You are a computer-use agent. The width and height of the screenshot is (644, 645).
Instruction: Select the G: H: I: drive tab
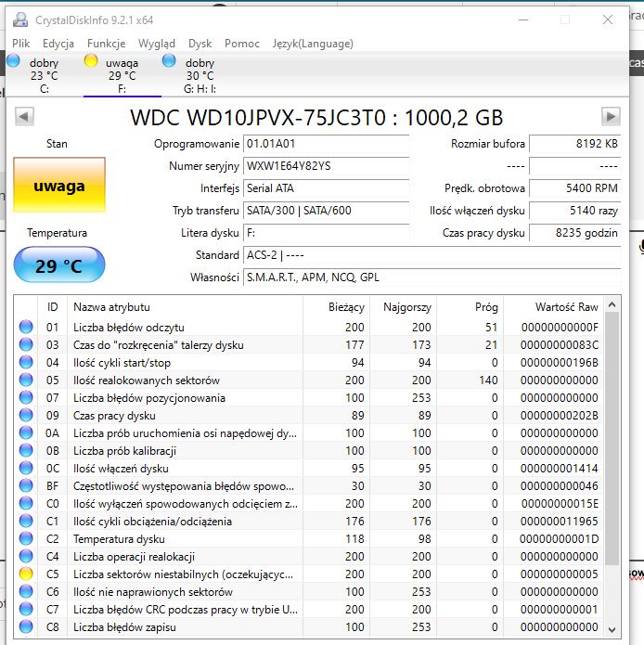click(200, 75)
